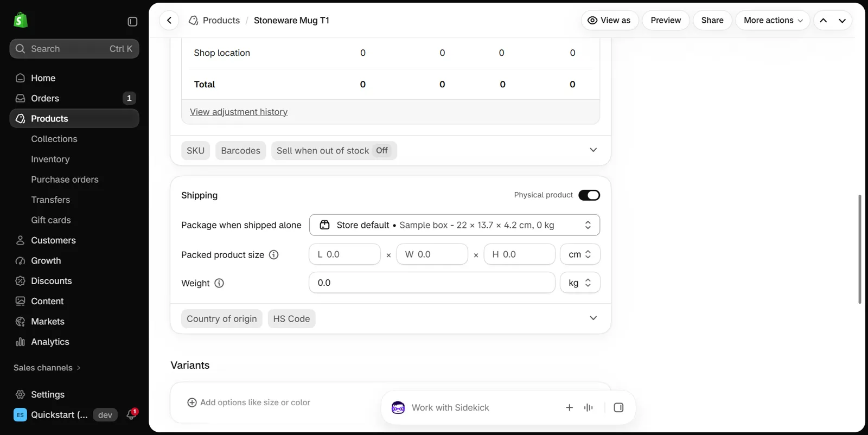The width and height of the screenshot is (868, 435).
Task: Toggle the Physical product switch
Action: (x=589, y=195)
